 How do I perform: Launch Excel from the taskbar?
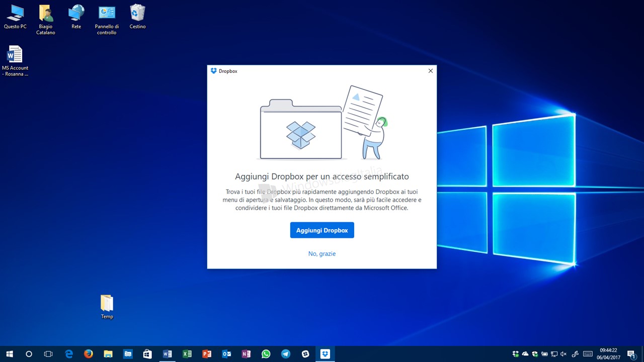(187, 354)
